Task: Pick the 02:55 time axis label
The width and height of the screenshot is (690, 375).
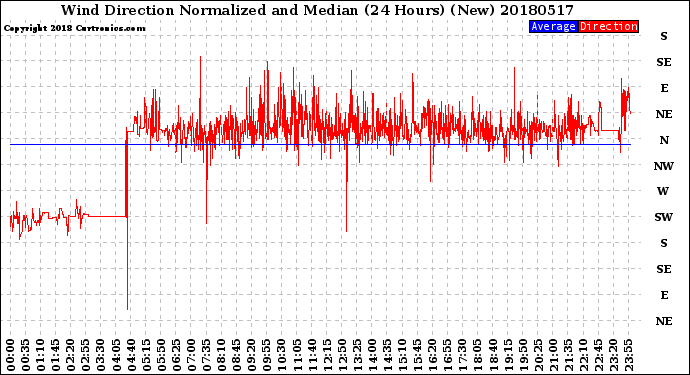Action: coord(86,355)
